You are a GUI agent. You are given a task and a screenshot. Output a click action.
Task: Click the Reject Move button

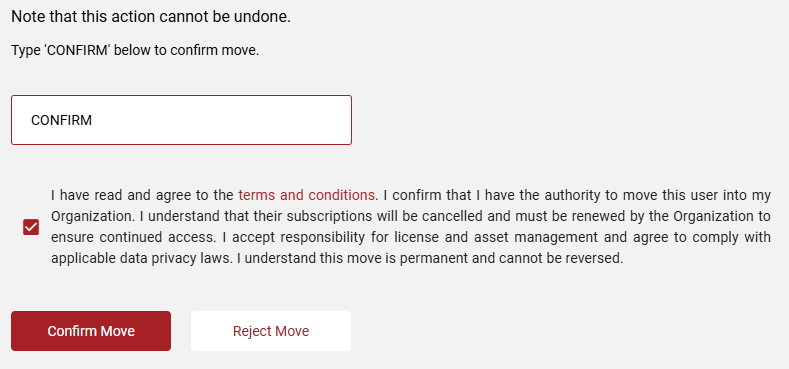click(x=271, y=331)
